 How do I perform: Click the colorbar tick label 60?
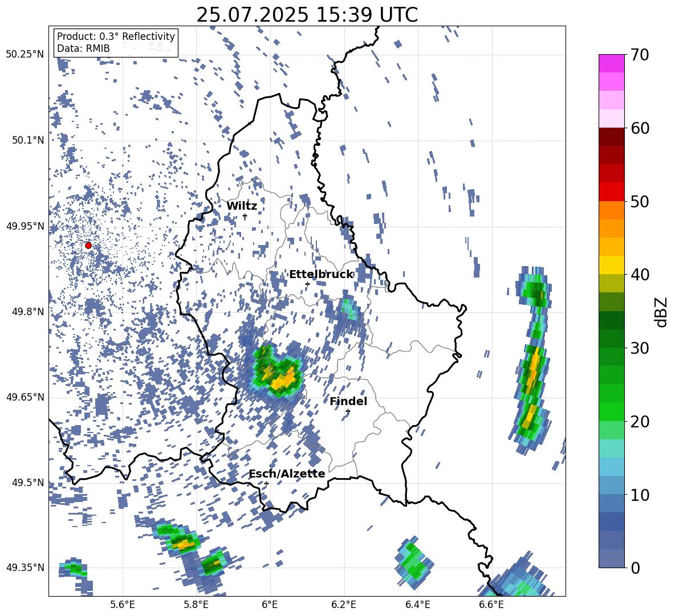point(640,128)
